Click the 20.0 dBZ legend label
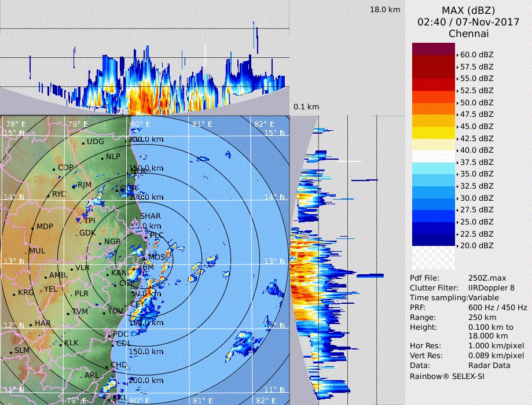This screenshot has height=405, width=532. [476, 245]
